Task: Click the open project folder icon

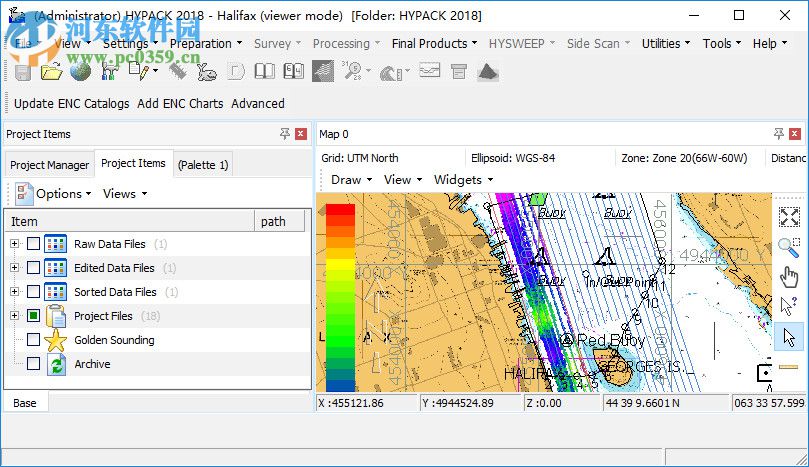Action: click(x=52, y=72)
